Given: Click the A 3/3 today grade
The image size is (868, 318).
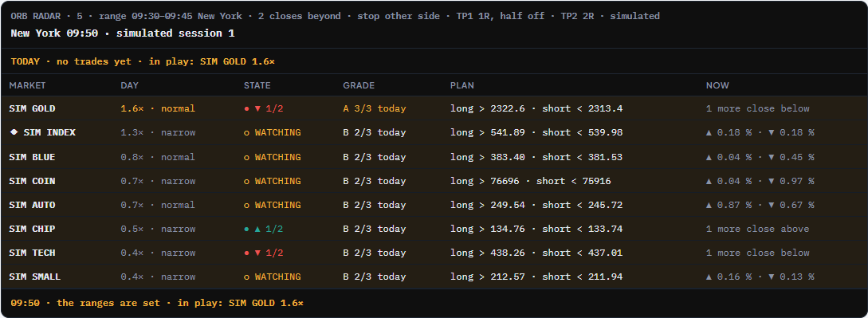Looking at the screenshot, I should point(374,109).
